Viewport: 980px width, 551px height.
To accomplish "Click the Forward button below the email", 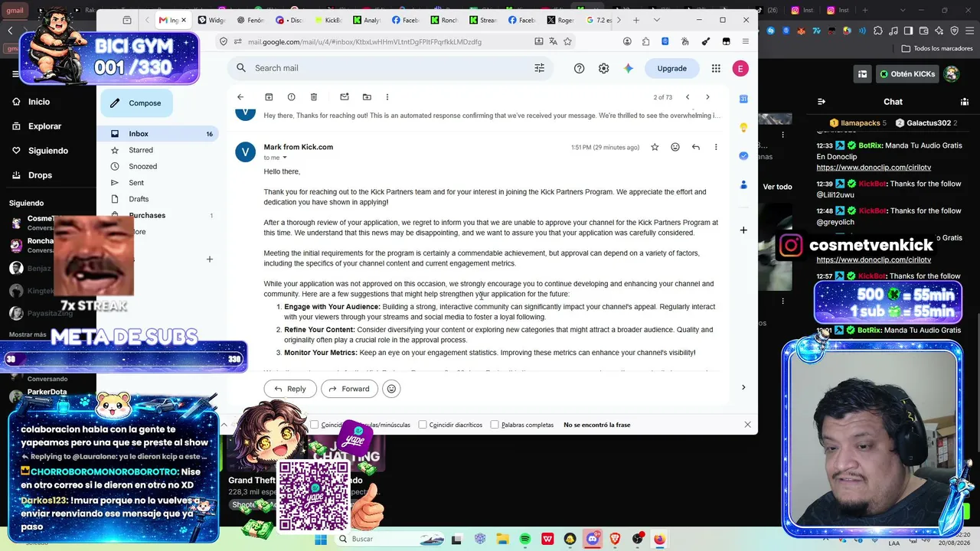I will click(x=348, y=389).
